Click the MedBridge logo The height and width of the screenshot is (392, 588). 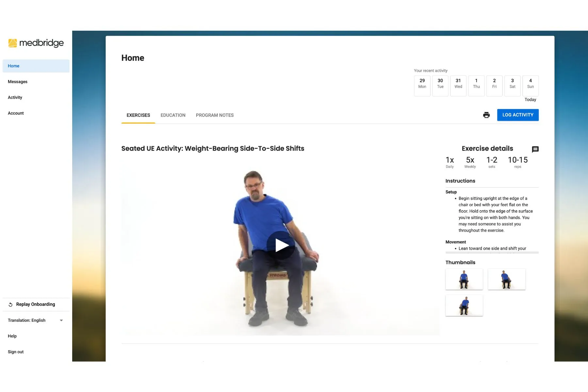tap(36, 43)
